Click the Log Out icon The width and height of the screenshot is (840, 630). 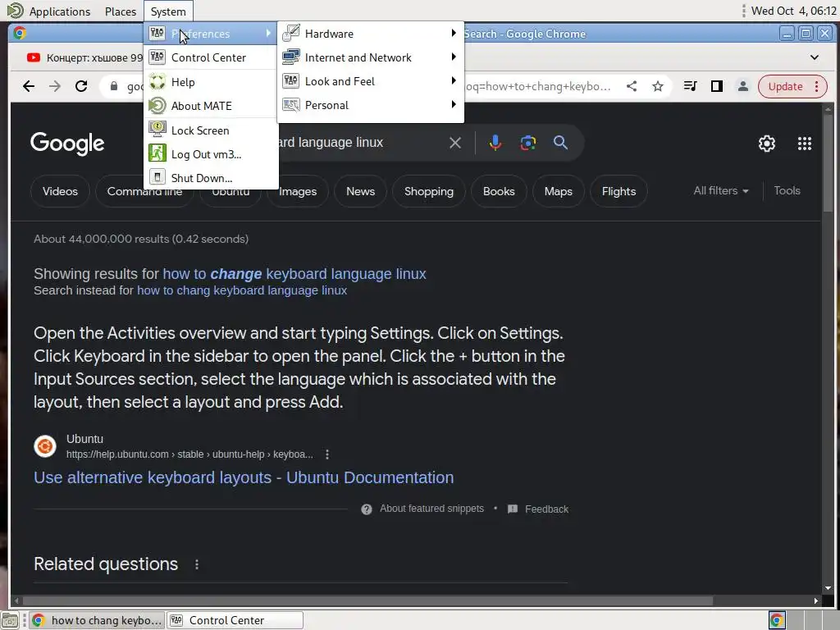157,153
